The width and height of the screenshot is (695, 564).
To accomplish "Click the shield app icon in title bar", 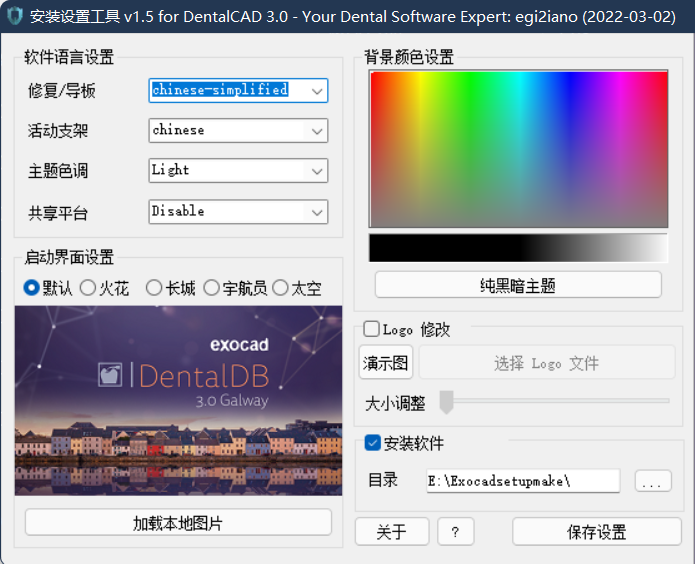I will [15, 16].
